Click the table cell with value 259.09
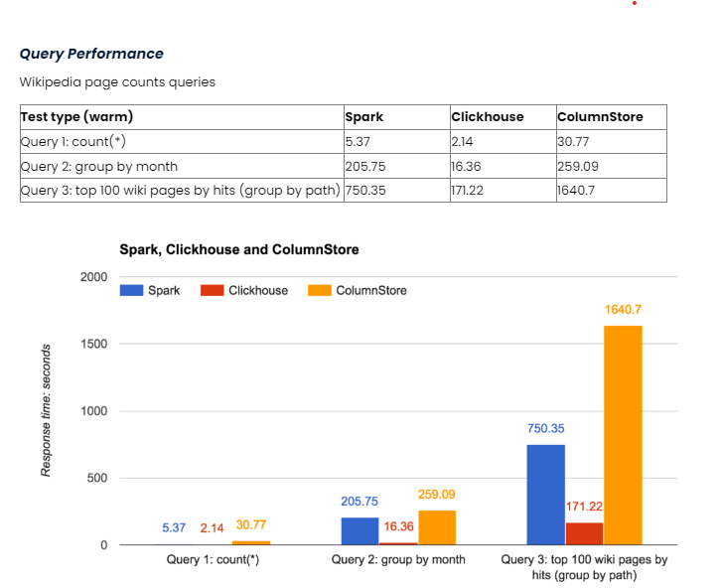Screen dimensions: 721x588 pyautogui.click(x=612, y=166)
